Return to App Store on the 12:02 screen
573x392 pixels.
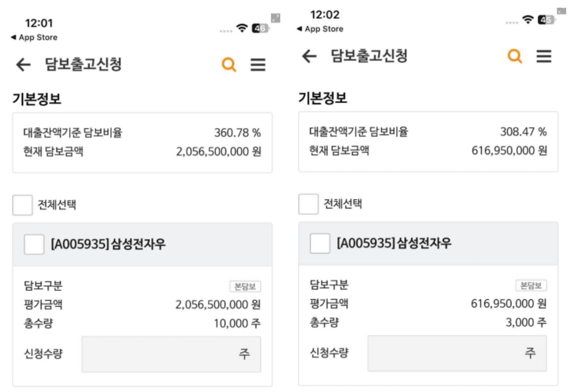[x=320, y=29]
